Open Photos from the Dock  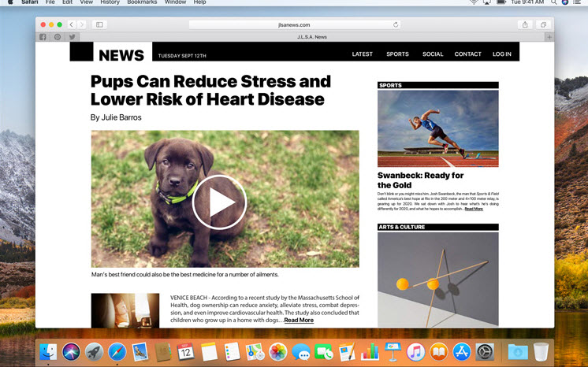277,351
